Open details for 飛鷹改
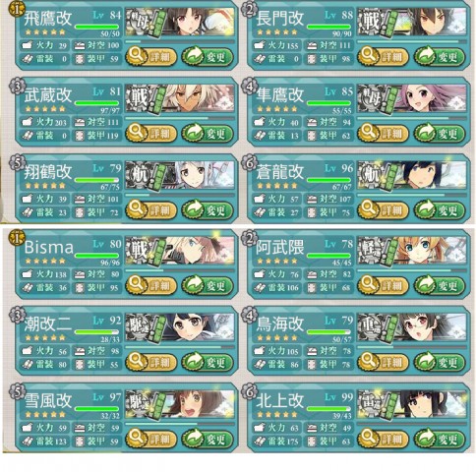 point(151,57)
